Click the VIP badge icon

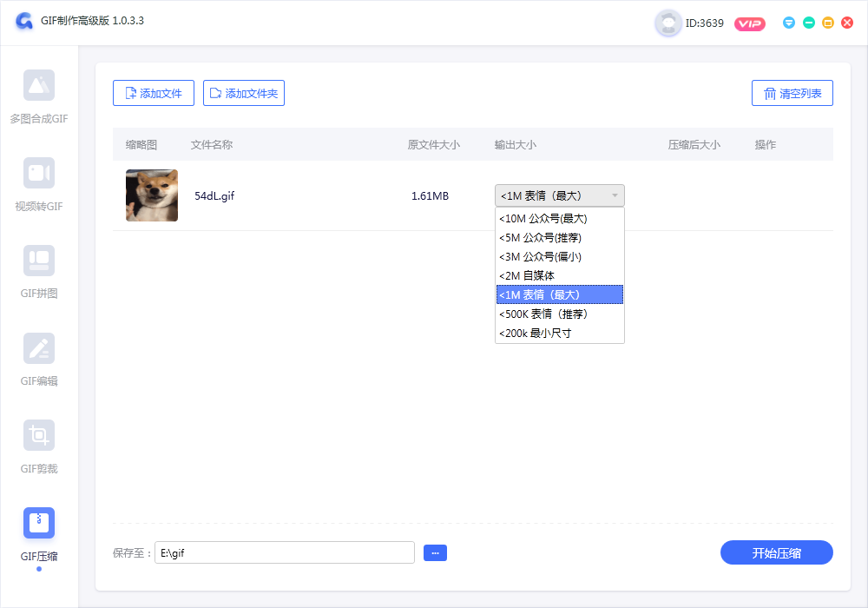click(x=749, y=23)
